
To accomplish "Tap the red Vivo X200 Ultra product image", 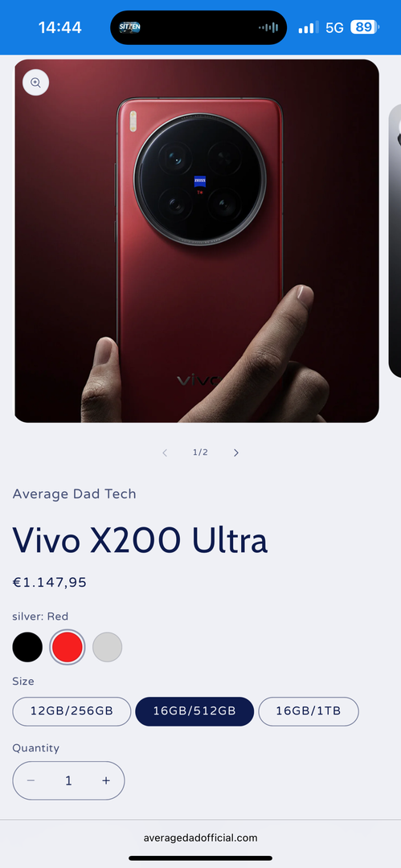I will click(197, 241).
